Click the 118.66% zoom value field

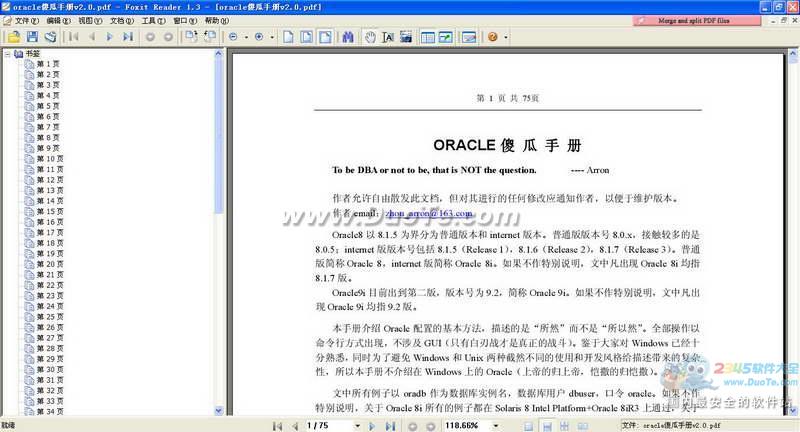(467, 426)
